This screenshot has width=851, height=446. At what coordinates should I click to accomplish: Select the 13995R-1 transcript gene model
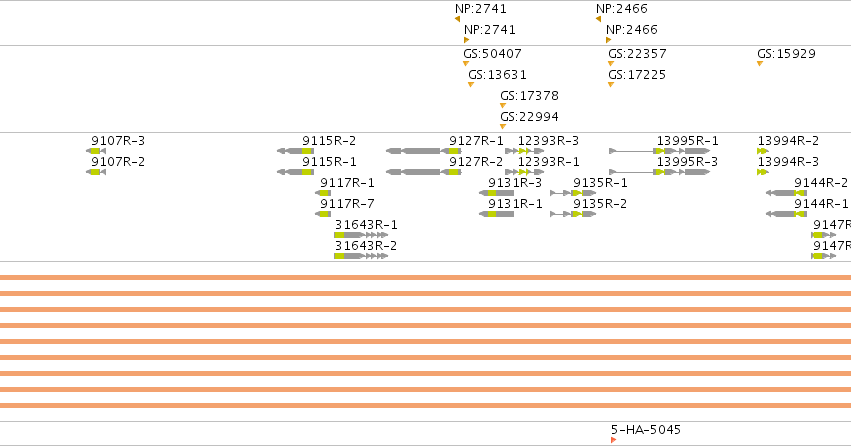(659, 151)
